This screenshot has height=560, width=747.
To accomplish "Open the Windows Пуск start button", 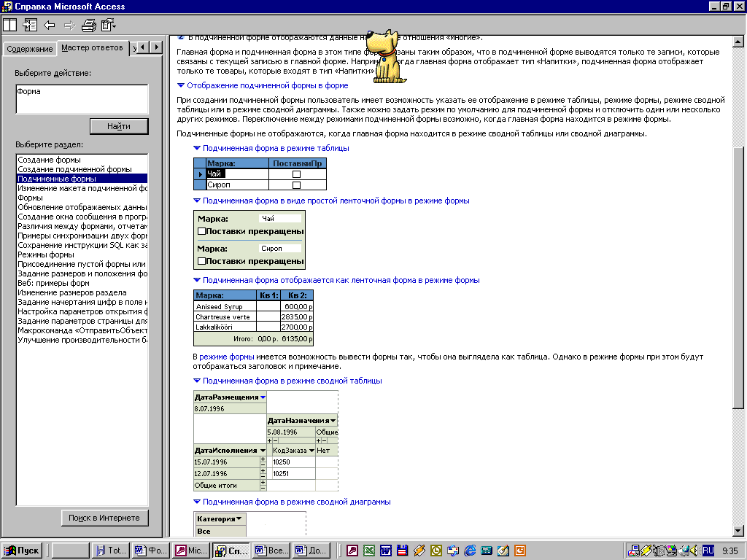I will [x=21, y=551].
